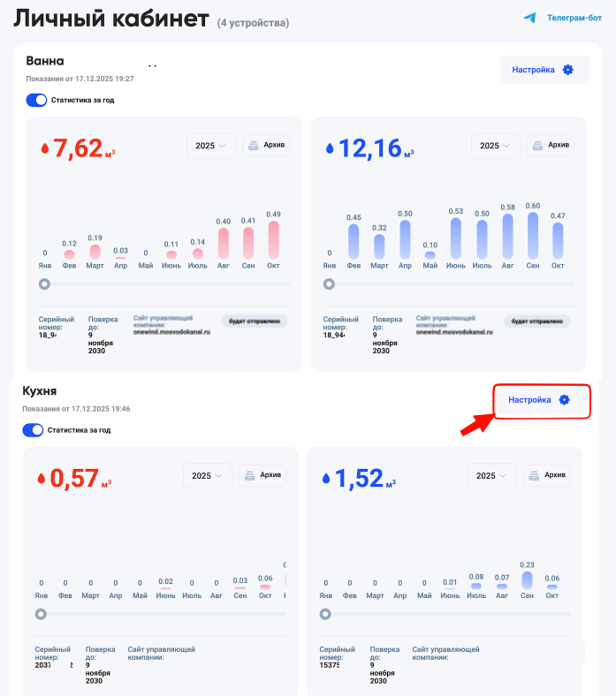Click the blue drop icon beside 1,52
The height and width of the screenshot is (696, 616).
click(x=326, y=479)
